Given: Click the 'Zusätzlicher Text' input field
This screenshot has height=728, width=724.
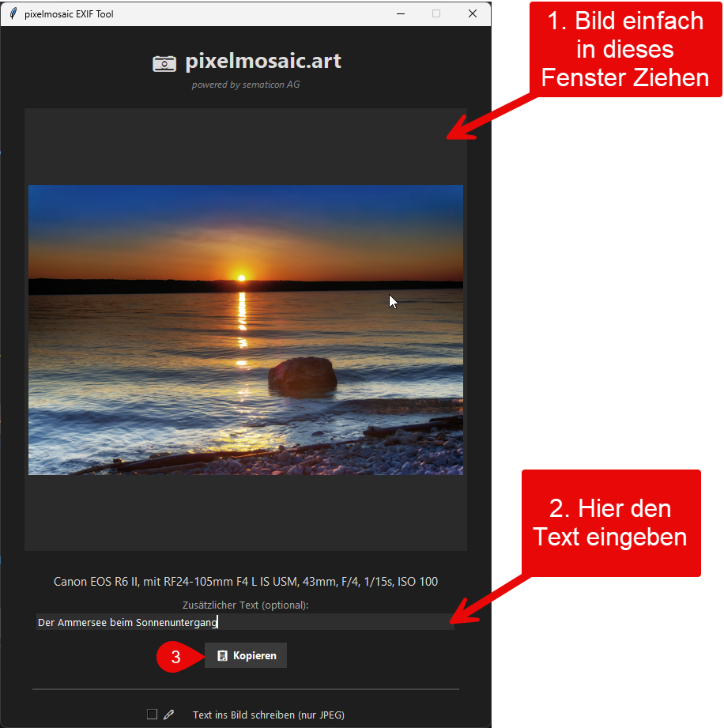Looking at the screenshot, I should (245, 622).
